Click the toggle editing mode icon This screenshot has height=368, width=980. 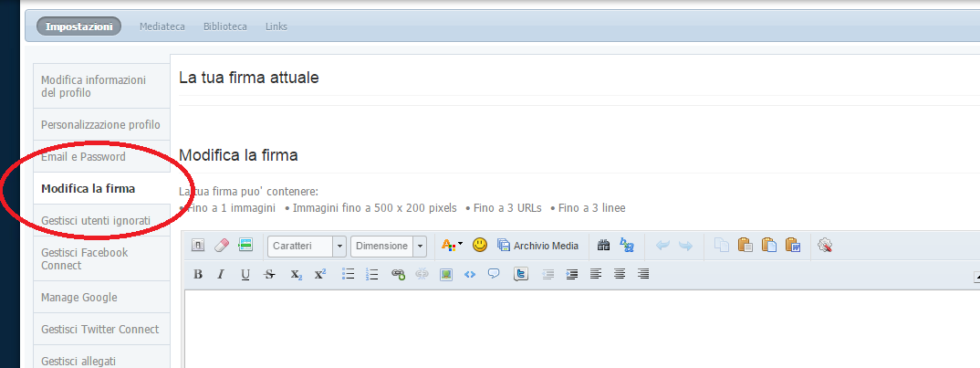pyautogui.click(x=197, y=246)
